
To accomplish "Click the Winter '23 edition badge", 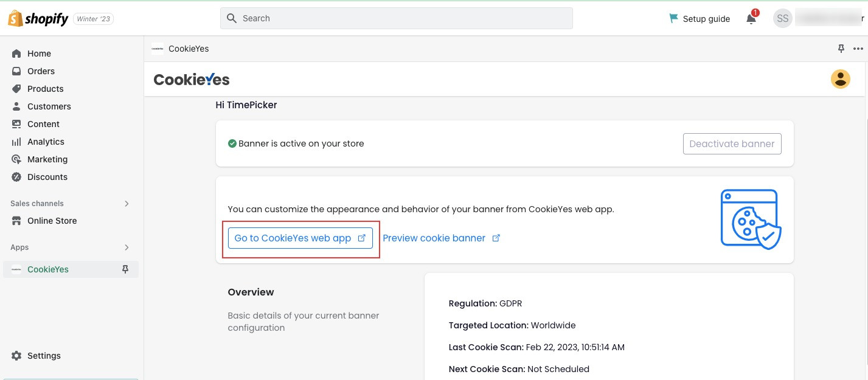I will (x=94, y=19).
